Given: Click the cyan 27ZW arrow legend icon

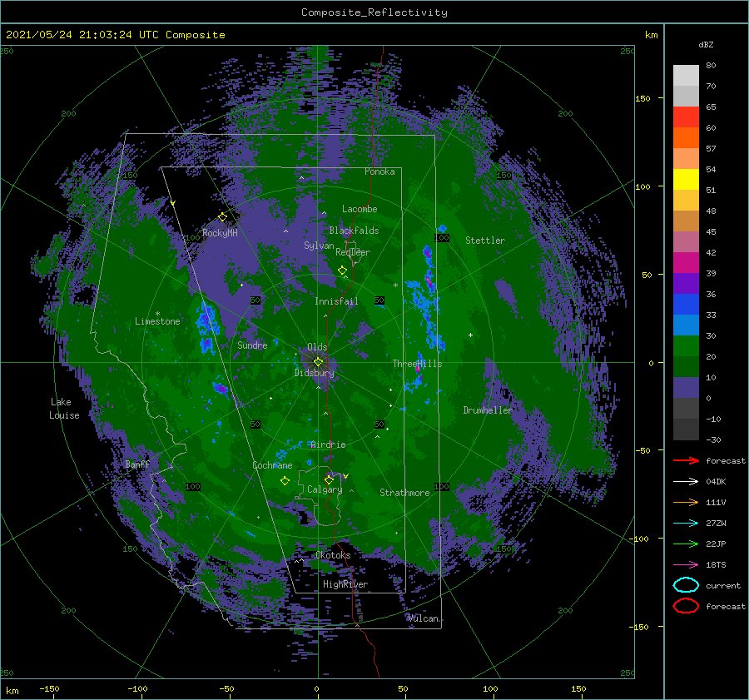Looking at the screenshot, I should pyautogui.click(x=686, y=523).
